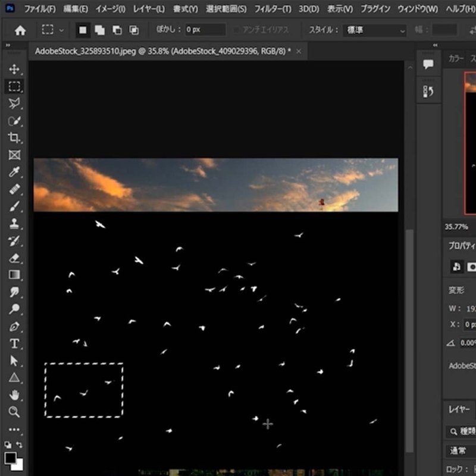This screenshot has height=476, width=476.
Task: Open the 表示(V) menu
Action: 340,9
